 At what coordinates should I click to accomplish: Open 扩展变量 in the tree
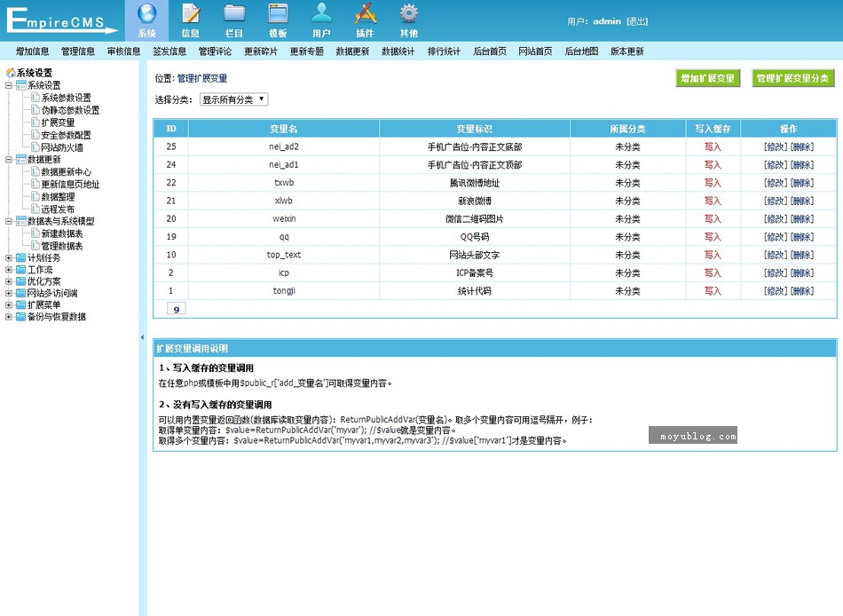click(58, 122)
